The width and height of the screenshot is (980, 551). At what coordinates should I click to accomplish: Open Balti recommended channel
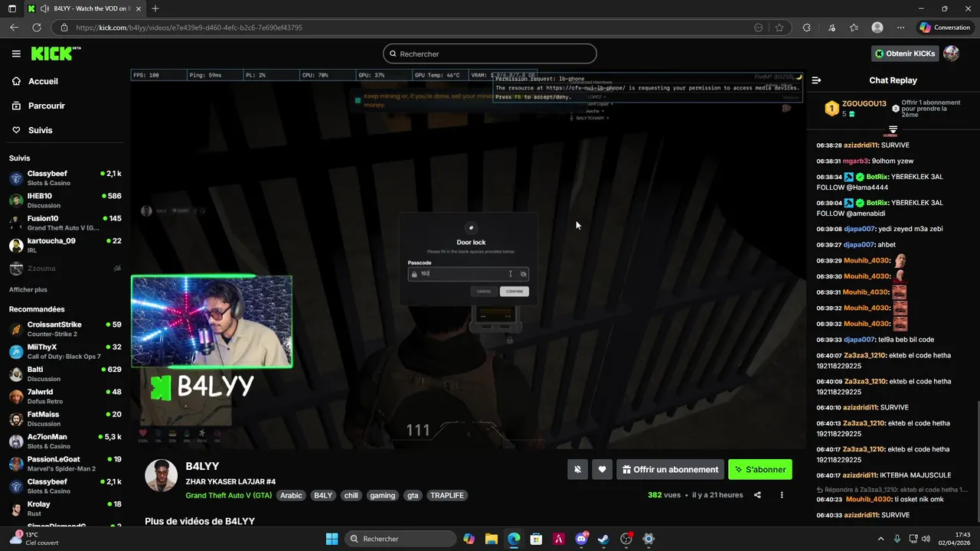[65, 373]
